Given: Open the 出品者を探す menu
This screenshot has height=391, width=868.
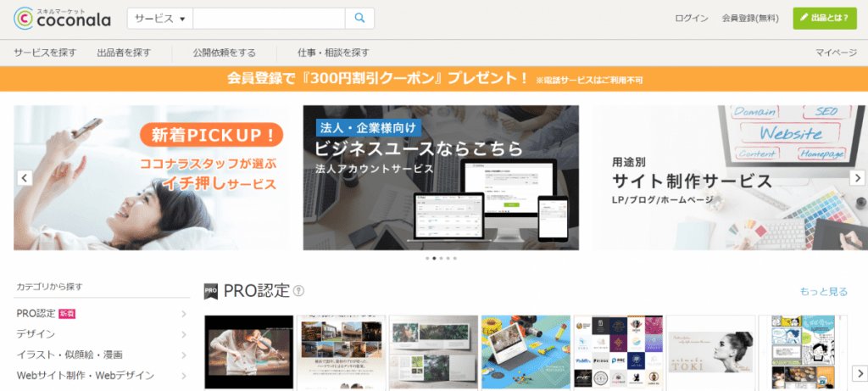Looking at the screenshot, I should tap(124, 53).
